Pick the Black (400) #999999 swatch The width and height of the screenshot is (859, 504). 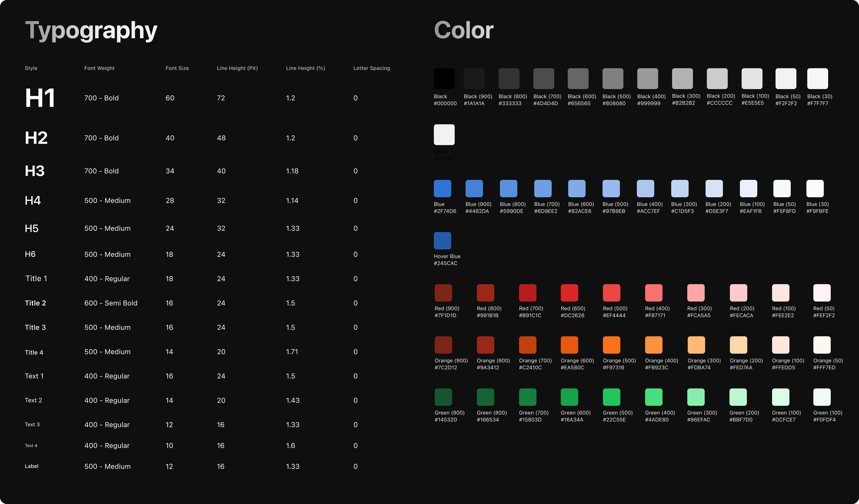point(648,78)
